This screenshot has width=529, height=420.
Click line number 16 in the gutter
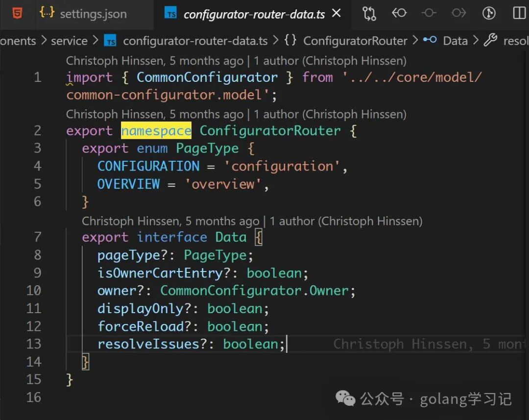(34, 397)
